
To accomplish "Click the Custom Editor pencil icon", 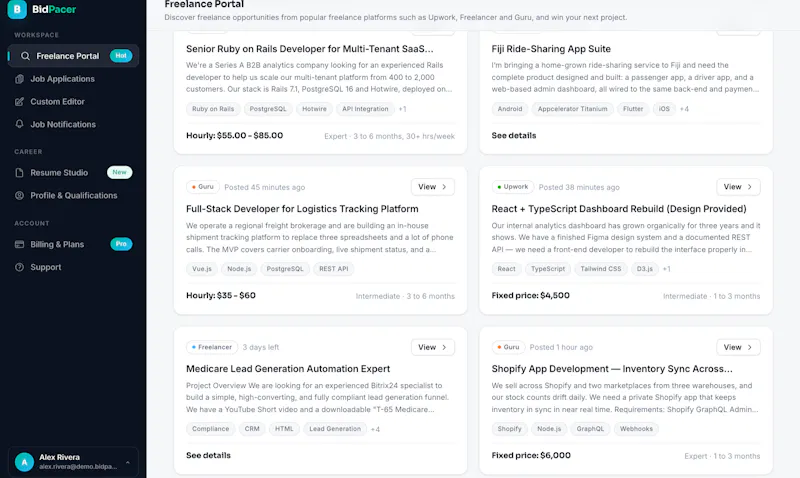I will pyautogui.click(x=19, y=102).
